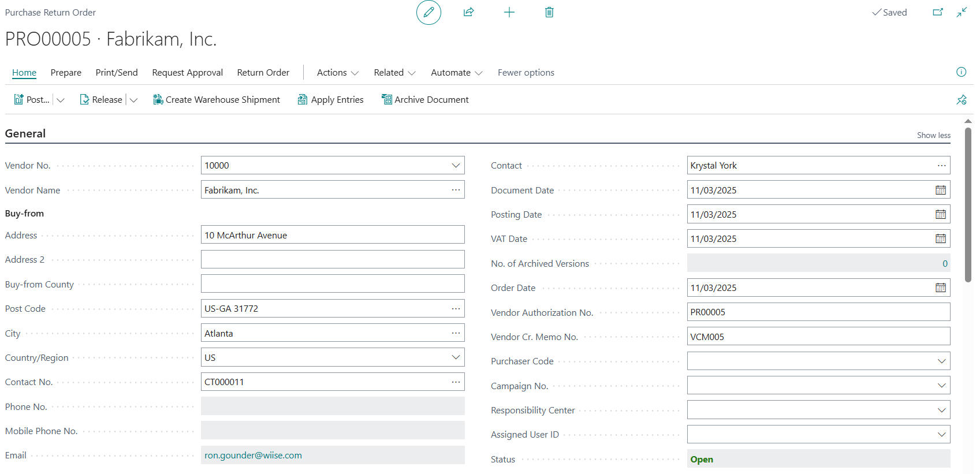Screen dimensions: 980x474
Task: Click the Post... action
Action: click(x=32, y=100)
